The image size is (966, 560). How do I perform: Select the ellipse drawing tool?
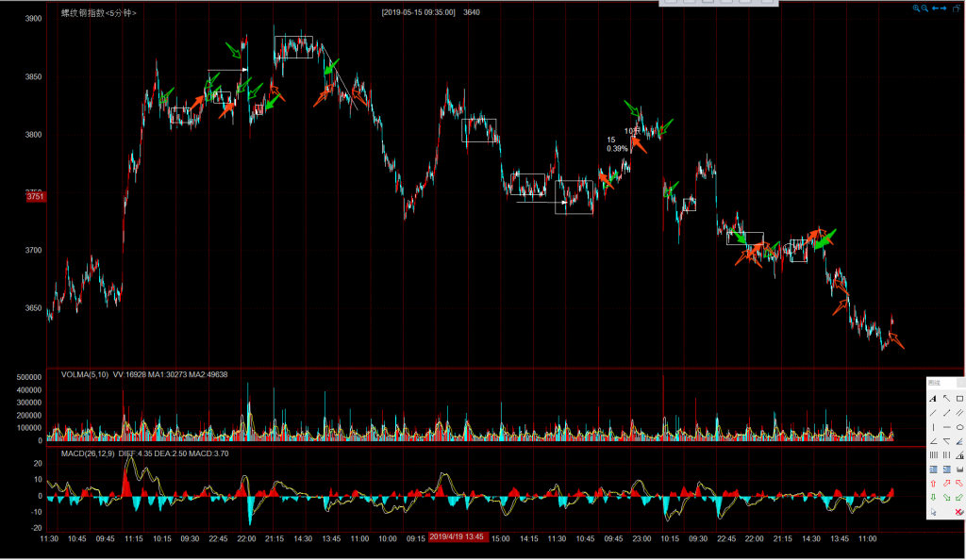click(x=959, y=427)
